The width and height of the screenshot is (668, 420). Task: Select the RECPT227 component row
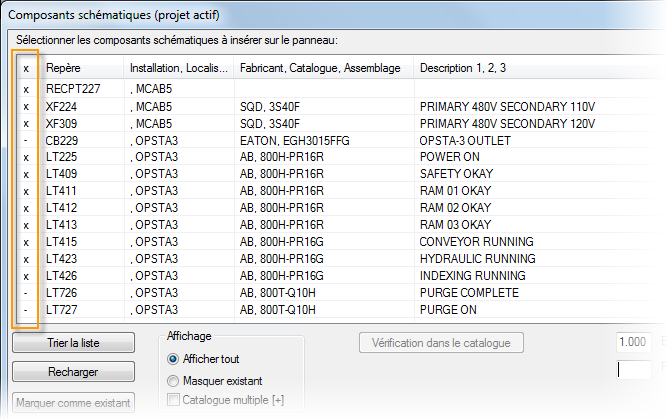click(x=72, y=88)
